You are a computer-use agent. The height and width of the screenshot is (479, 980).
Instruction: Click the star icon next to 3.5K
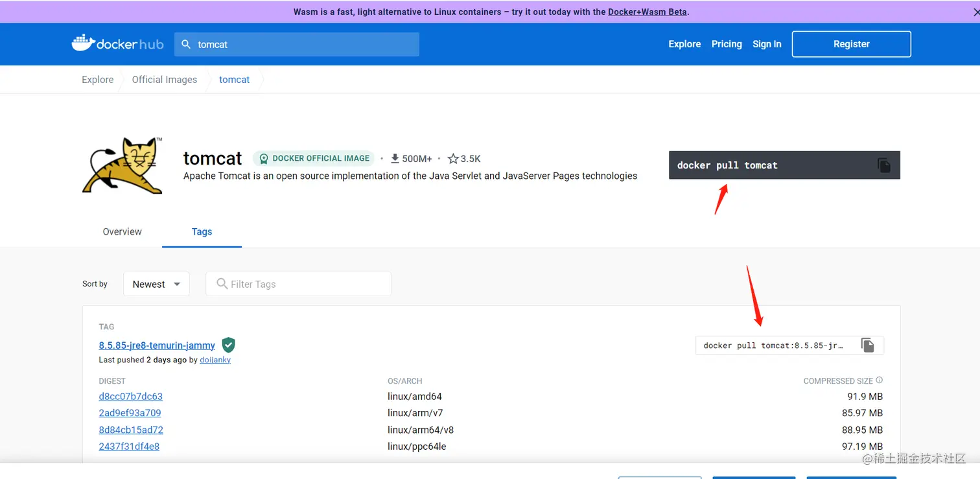(453, 158)
